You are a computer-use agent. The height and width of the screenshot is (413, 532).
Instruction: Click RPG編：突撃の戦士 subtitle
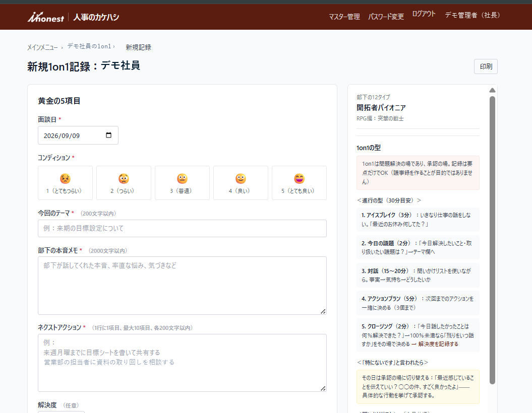tap(380, 118)
